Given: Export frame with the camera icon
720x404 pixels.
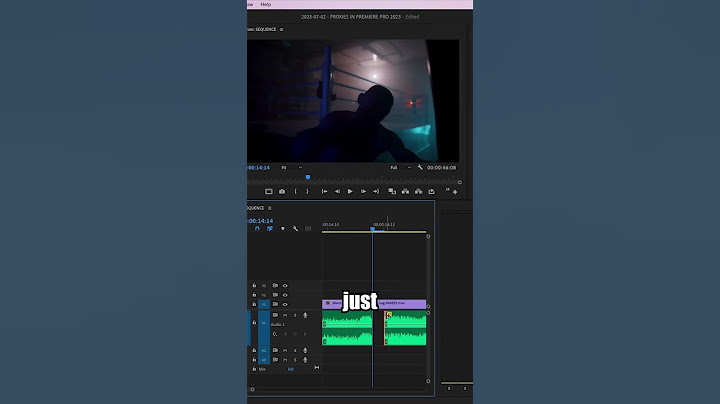Looking at the screenshot, I should [282, 191].
